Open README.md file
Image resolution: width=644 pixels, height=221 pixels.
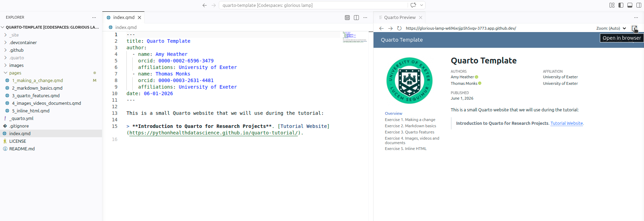click(51, 149)
